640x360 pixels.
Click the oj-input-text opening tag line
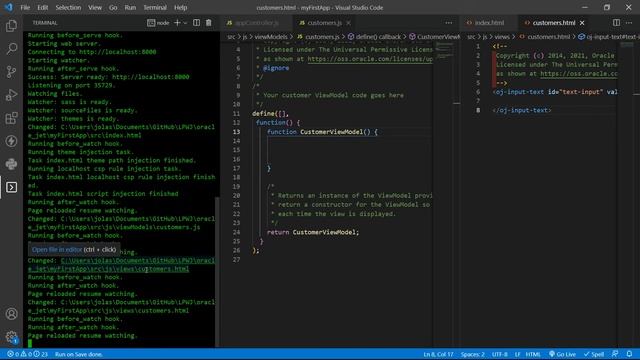[555, 92]
